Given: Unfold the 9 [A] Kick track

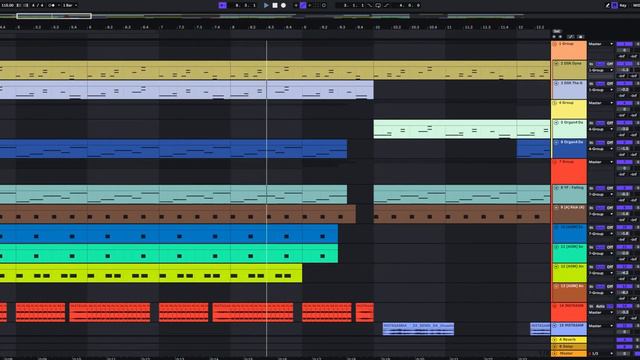Looking at the screenshot, I should pyautogui.click(x=556, y=208).
